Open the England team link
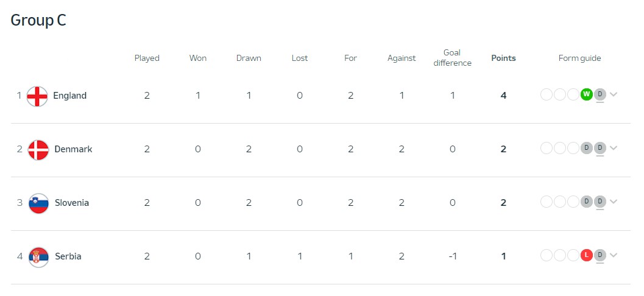Viewport: 644px width, 296px height. [x=70, y=96]
